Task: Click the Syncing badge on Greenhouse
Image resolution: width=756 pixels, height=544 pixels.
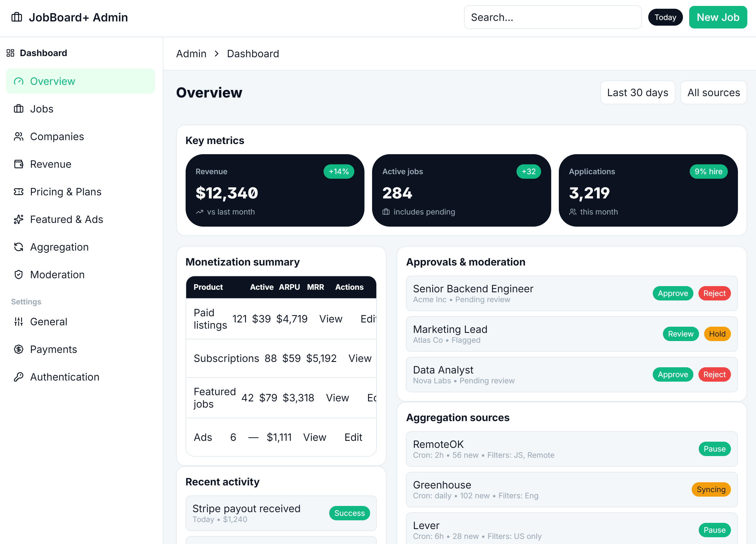Action: tap(711, 489)
